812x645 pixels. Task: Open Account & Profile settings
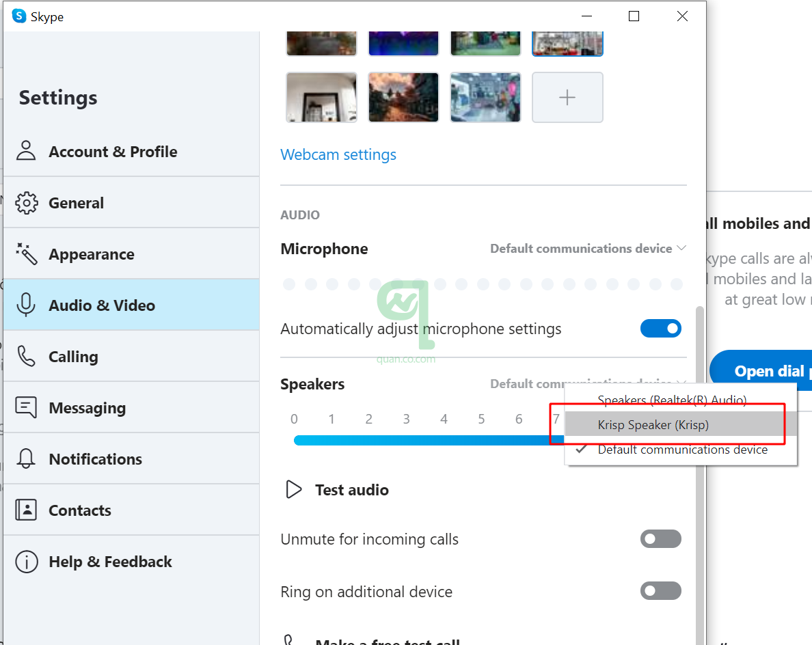pos(131,151)
